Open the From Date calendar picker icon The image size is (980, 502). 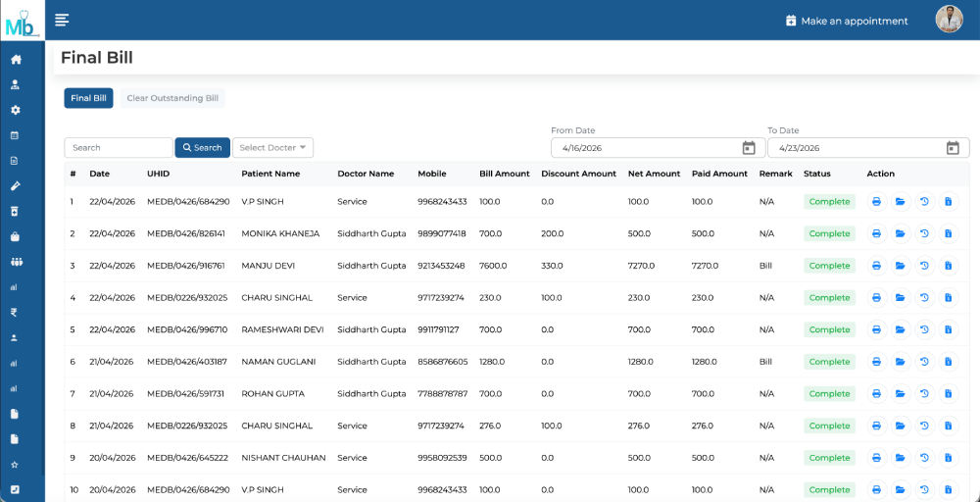(748, 148)
